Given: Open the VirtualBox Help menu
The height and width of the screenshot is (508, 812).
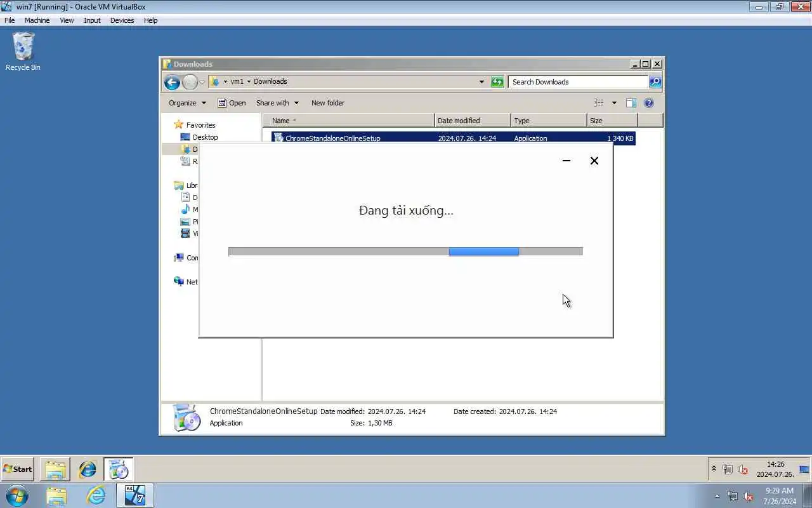Looking at the screenshot, I should tap(150, 20).
